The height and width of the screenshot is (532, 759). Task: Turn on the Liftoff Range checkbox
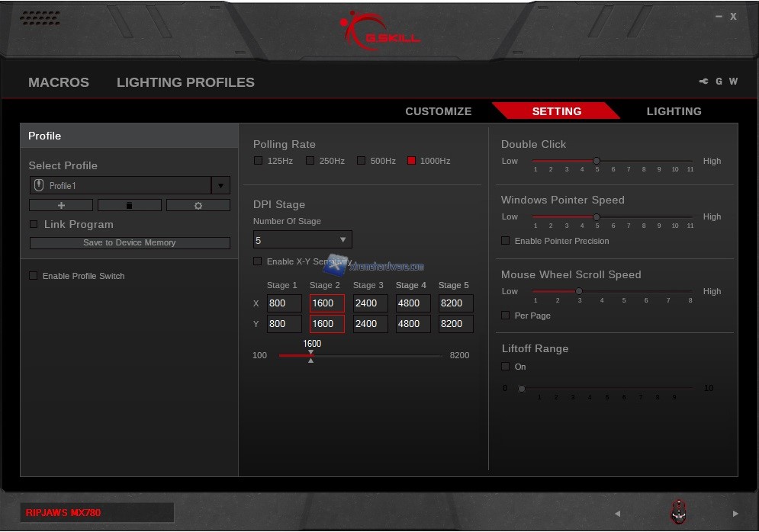[505, 367]
